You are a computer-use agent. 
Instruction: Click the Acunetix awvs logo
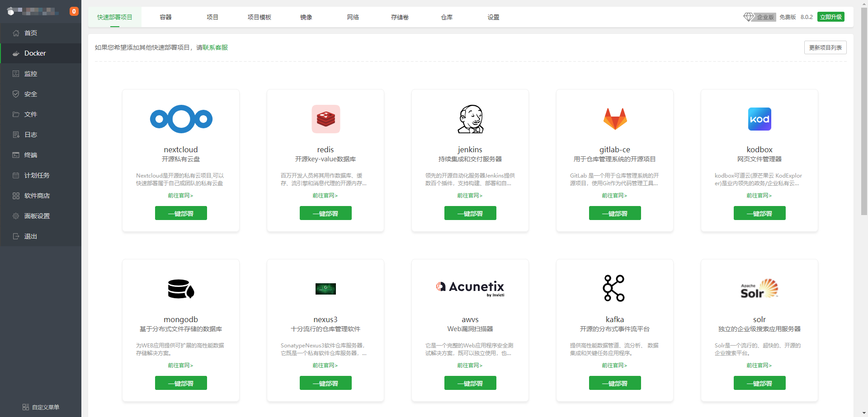(x=470, y=288)
